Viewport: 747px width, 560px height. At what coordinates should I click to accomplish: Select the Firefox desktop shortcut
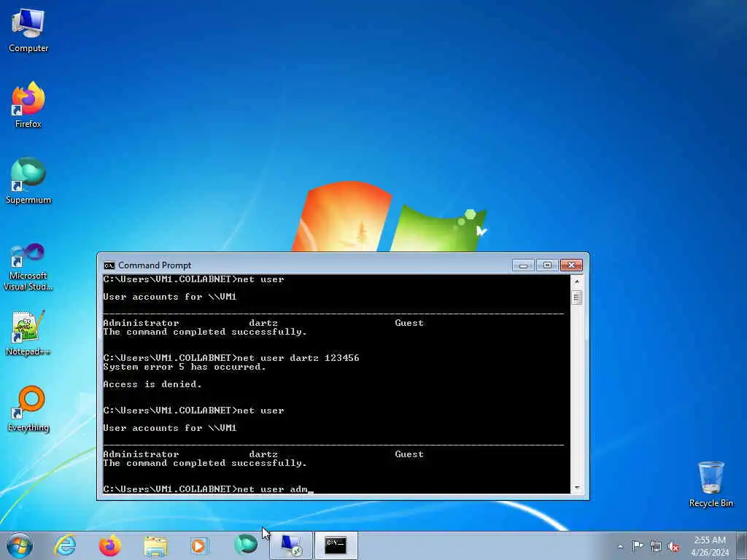(x=28, y=105)
